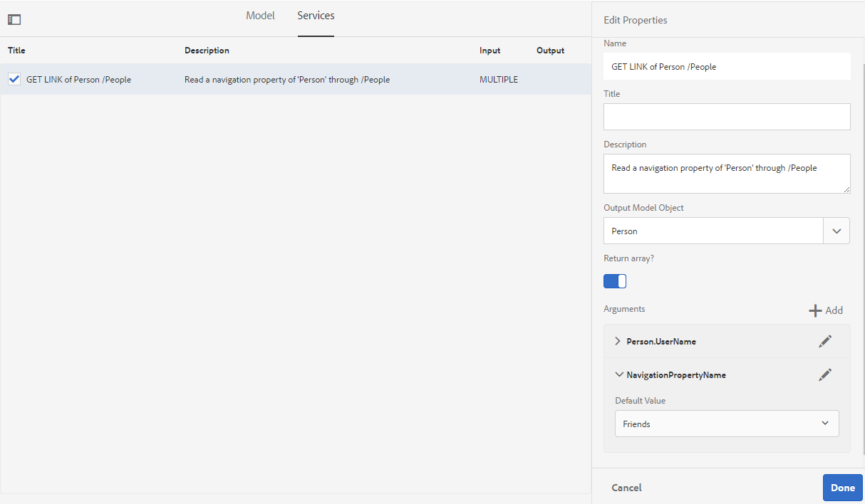Edit the Person.UserName argument pencil icon
This screenshot has width=865, height=504.
tap(825, 342)
